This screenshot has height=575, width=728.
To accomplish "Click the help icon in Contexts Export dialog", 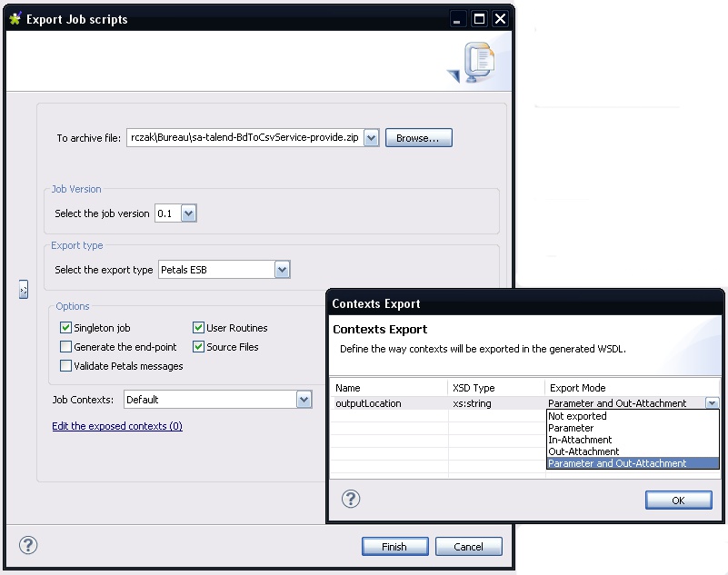I will 350,499.
